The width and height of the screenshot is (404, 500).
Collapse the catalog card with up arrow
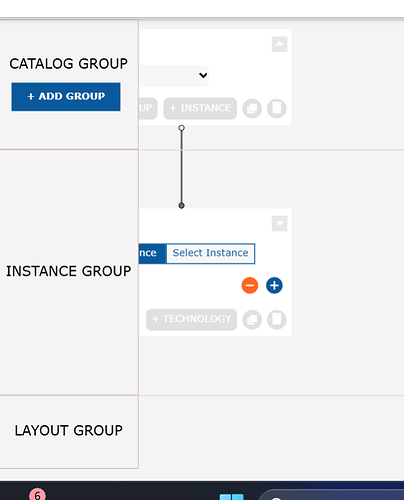pyautogui.click(x=280, y=44)
